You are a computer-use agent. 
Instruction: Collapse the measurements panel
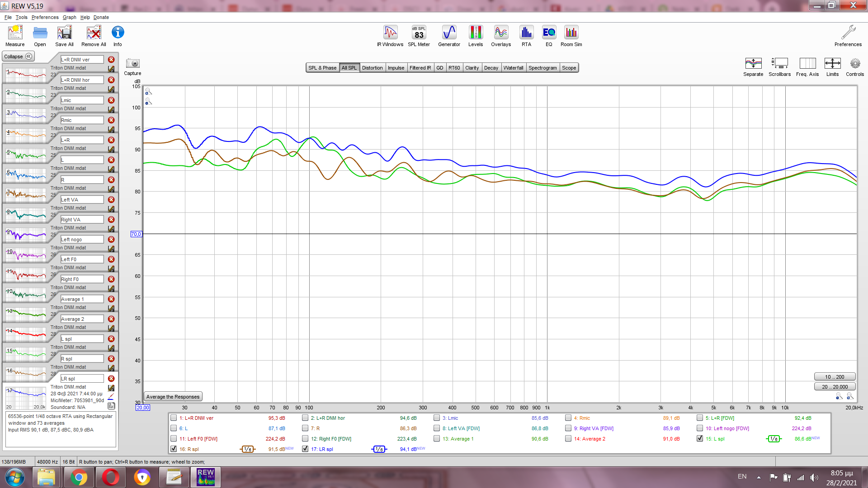tap(18, 56)
